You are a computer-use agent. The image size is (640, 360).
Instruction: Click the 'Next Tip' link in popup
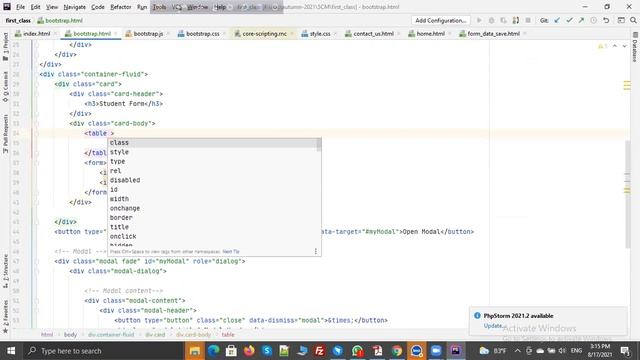(x=231, y=251)
